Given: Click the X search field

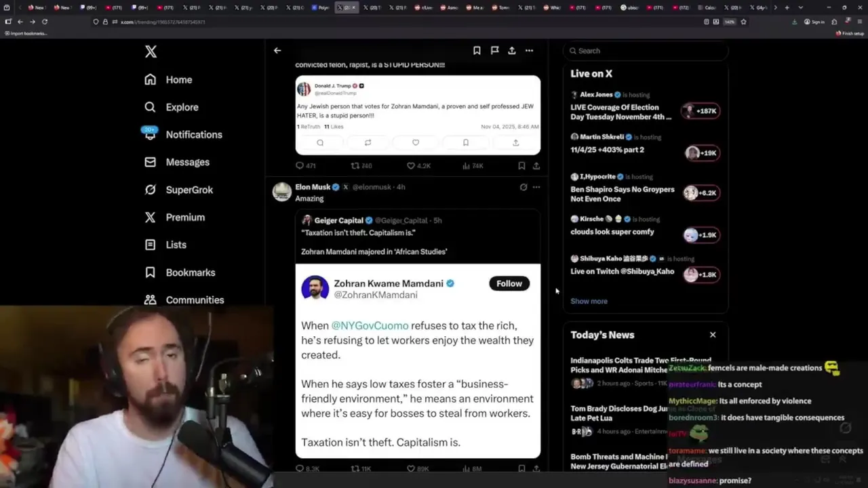Looking at the screenshot, I should pyautogui.click(x=646, y=51).
